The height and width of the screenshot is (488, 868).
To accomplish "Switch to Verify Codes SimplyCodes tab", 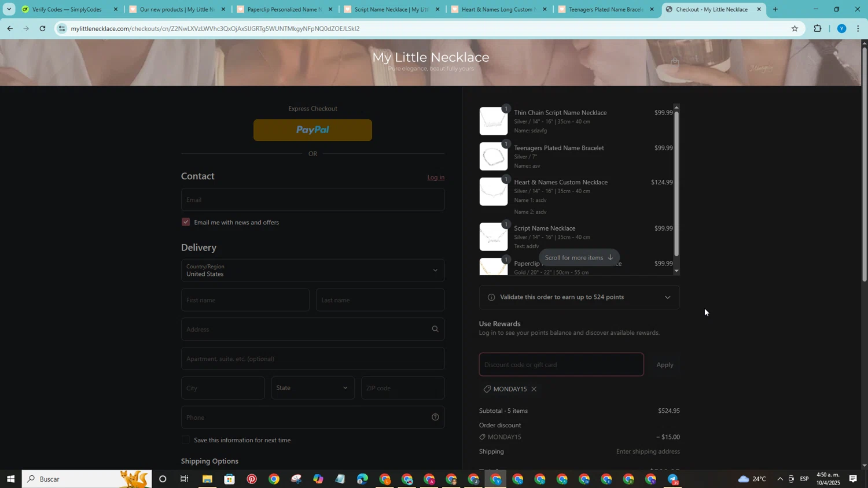I will [67, 9].
